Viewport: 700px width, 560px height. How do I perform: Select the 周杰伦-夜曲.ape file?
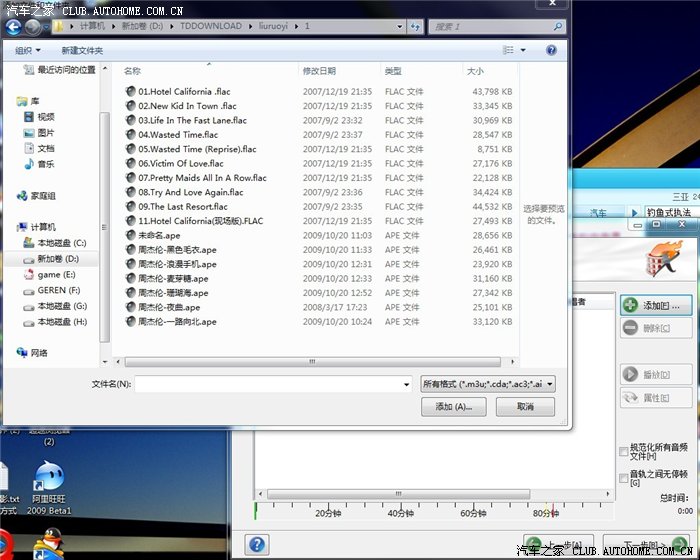point(130,308)
